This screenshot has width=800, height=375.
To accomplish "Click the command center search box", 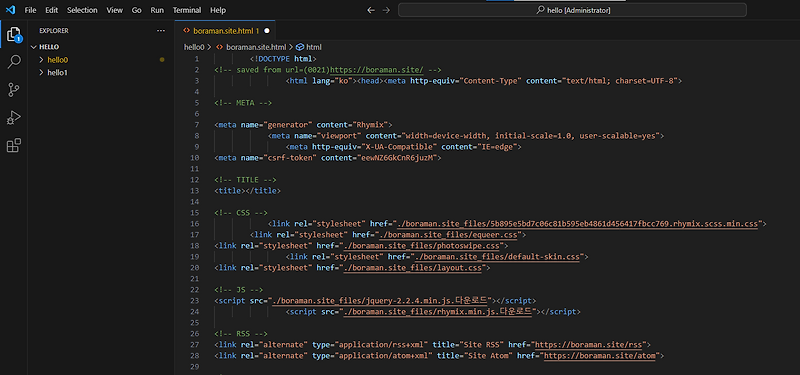I will [x=572, y=10].
